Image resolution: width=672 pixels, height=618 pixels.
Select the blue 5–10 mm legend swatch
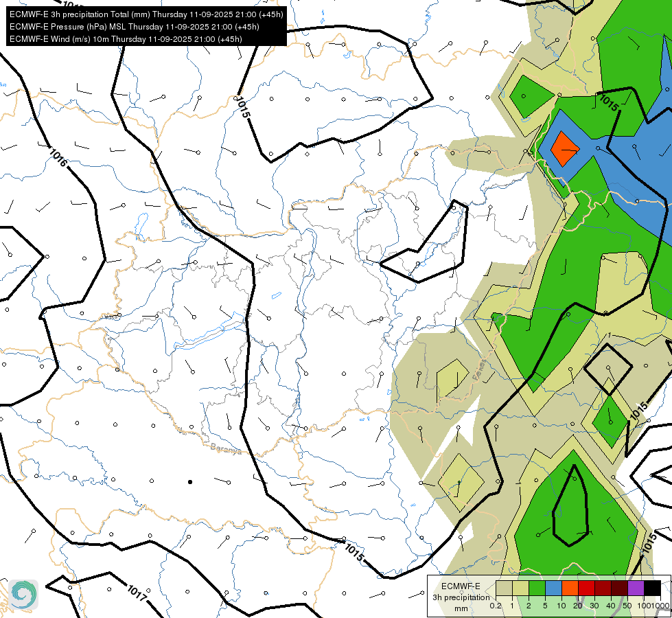pos(553,588)
